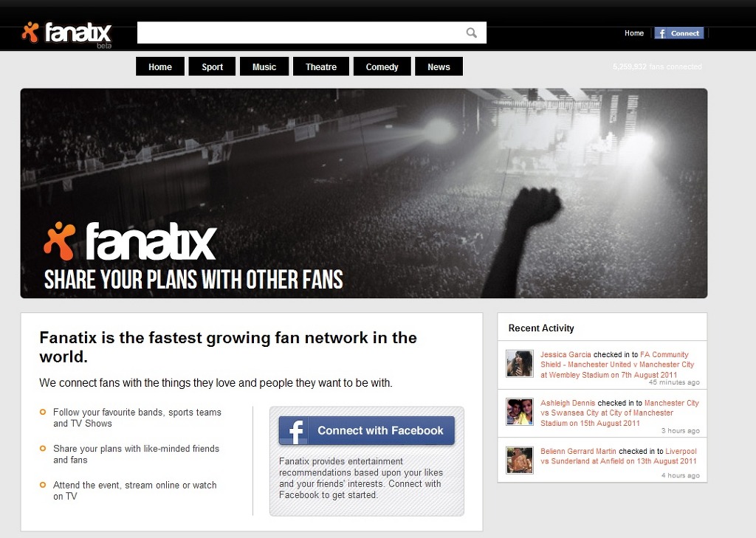The height and width of the screenshot is (538, 756).
Task: Click Ashleigh Dennis's profile thumbnail
Action: click(x=520, y=412)
